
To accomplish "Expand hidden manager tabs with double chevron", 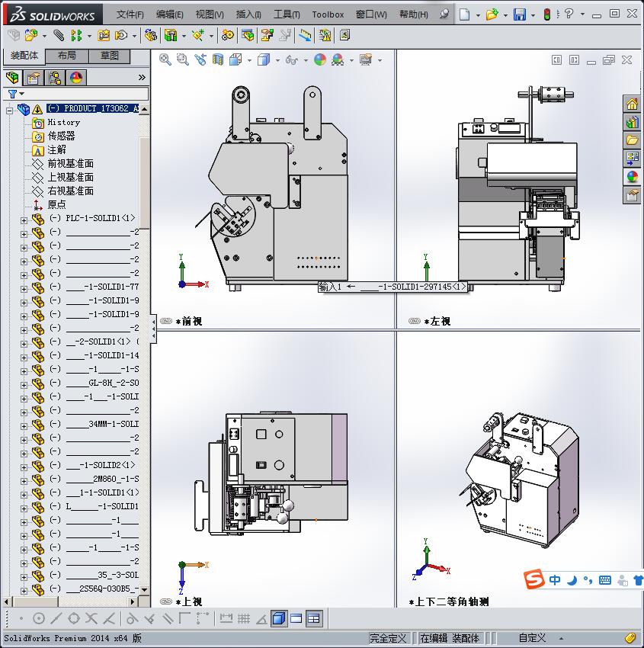I will (x=142, y=77).
